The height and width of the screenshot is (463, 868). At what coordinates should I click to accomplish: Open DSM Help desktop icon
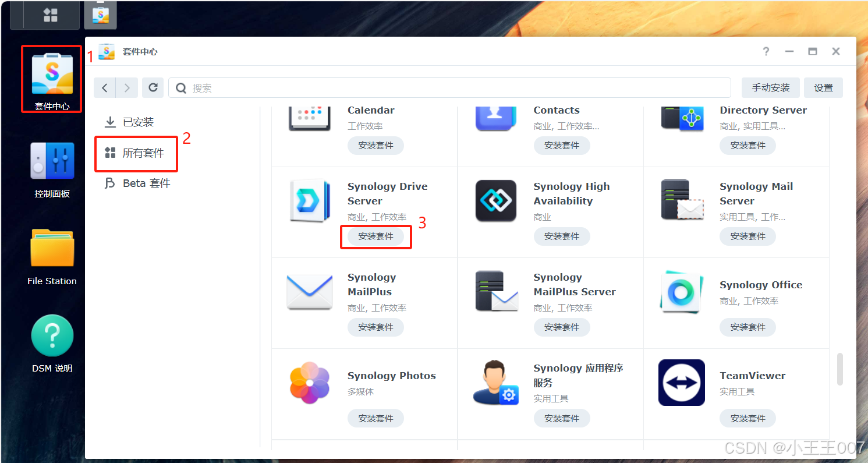(x=52, y=335)
